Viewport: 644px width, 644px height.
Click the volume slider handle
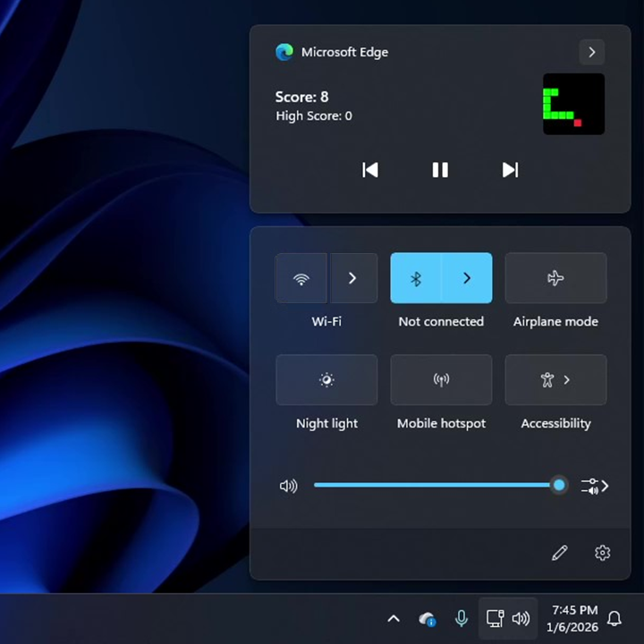coord(559,485)
